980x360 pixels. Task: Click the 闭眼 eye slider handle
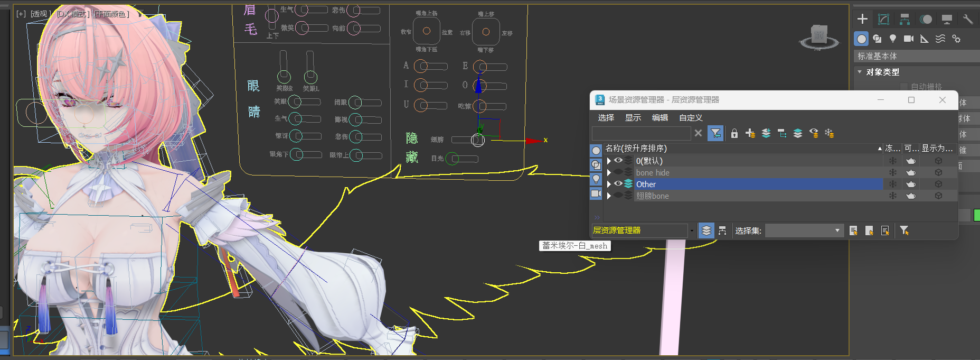pyautogui.click(x=355, y=102)
